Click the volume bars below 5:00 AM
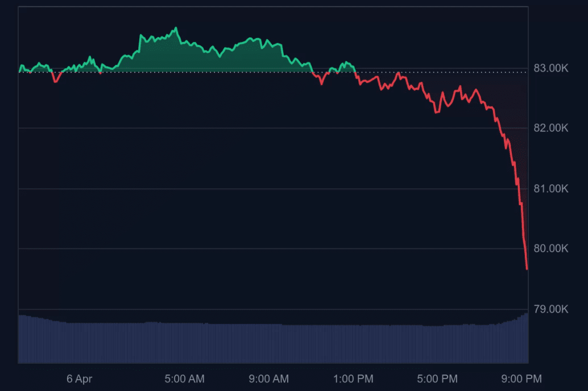The height and width of the screenshot is (391, 588). click(185, 343)
